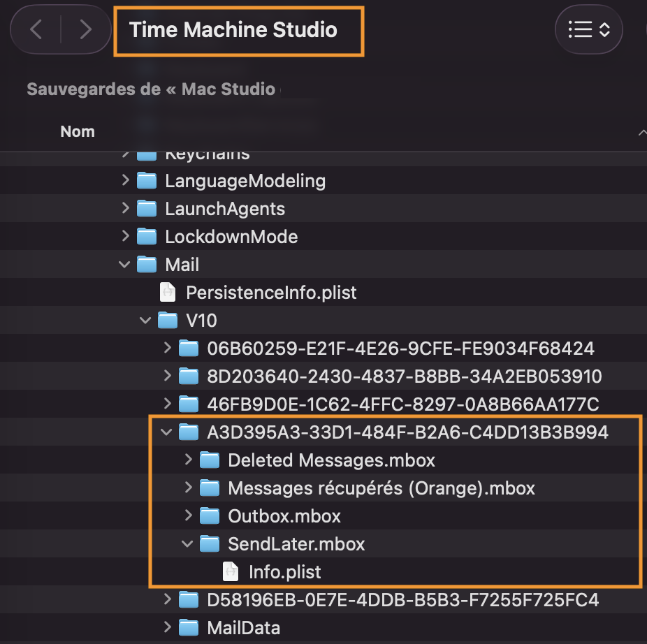
Task: Select the Outbox.mbox folder icon
Action: coord(210,516)
